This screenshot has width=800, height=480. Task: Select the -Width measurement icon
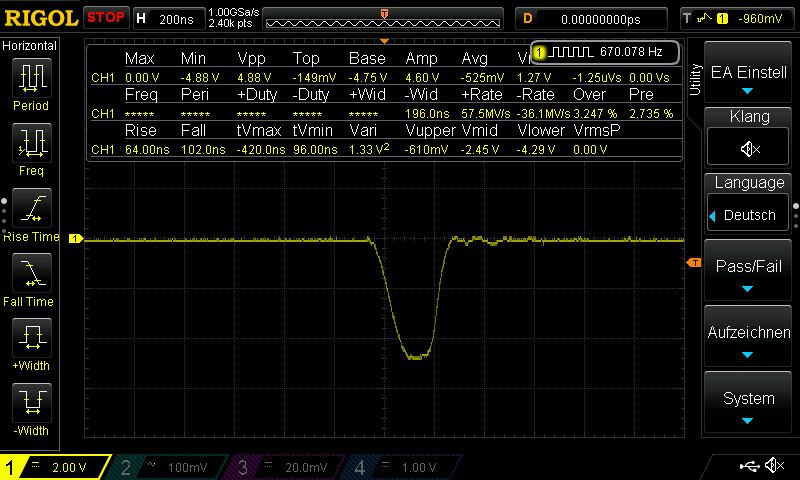point(31,405)
